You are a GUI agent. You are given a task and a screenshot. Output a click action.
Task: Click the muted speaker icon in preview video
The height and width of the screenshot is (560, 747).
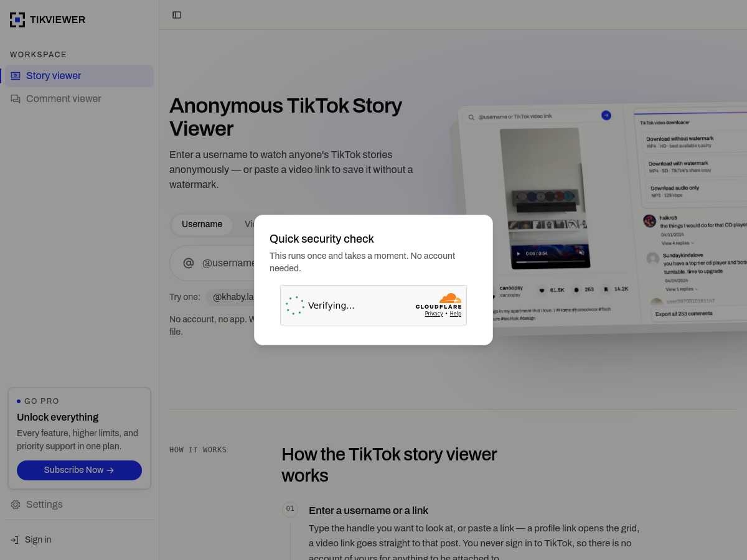(x=581, y=252)
